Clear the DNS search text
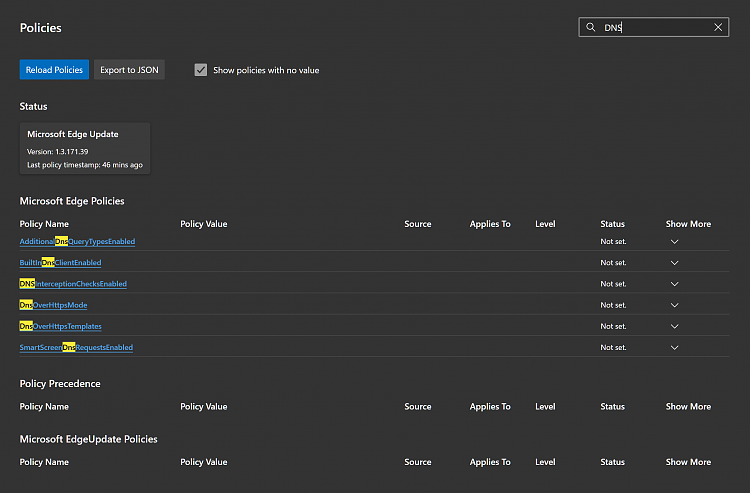Image resolution: width=750 pixels, height=493 pixels. [718, 27]
